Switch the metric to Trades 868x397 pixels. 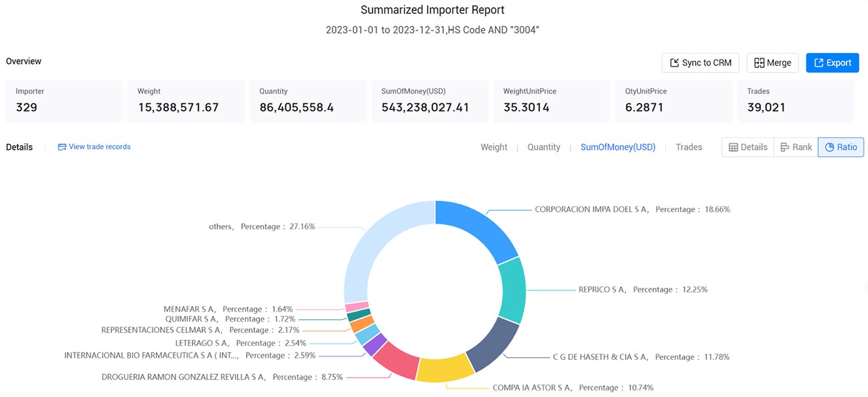[x=689, y=147]
